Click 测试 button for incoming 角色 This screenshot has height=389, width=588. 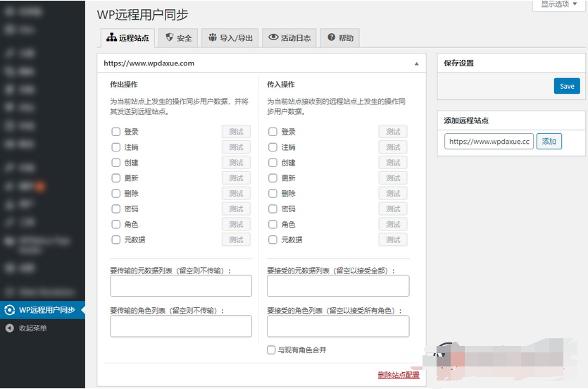(393, 224)
